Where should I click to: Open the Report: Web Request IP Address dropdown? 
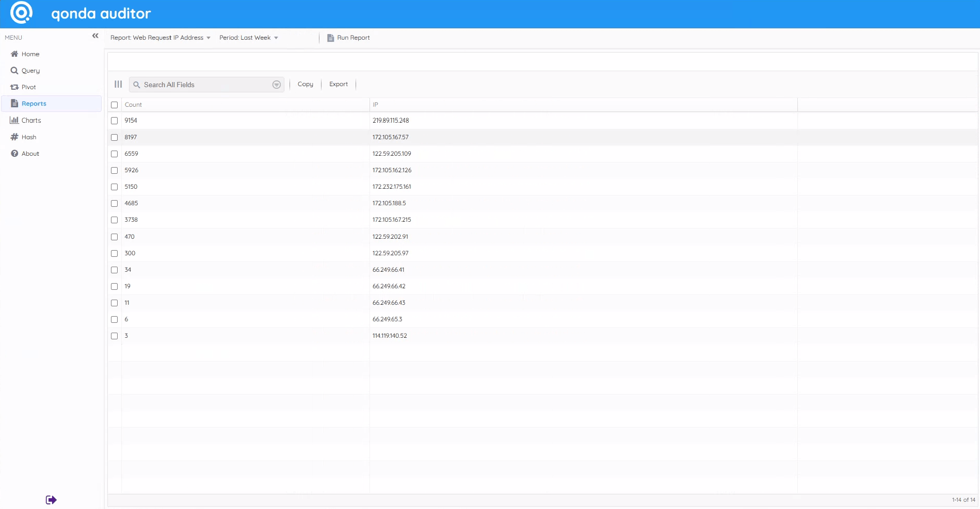[x=160, y=38]
